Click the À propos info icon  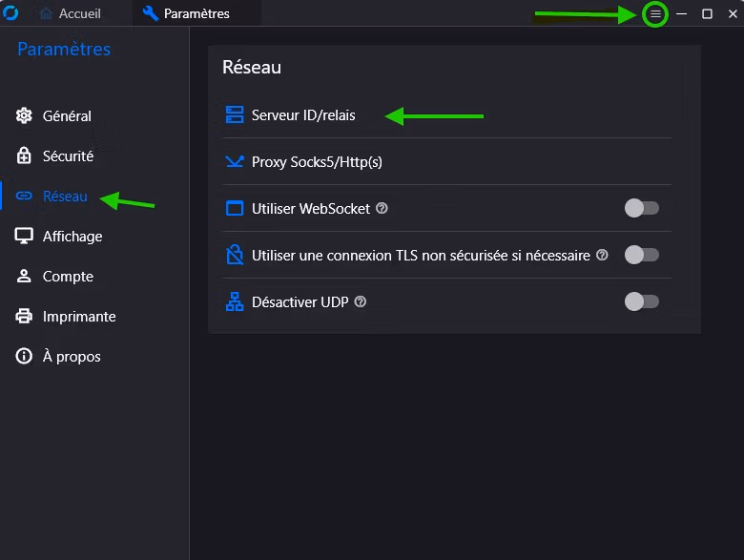point(24,356)
